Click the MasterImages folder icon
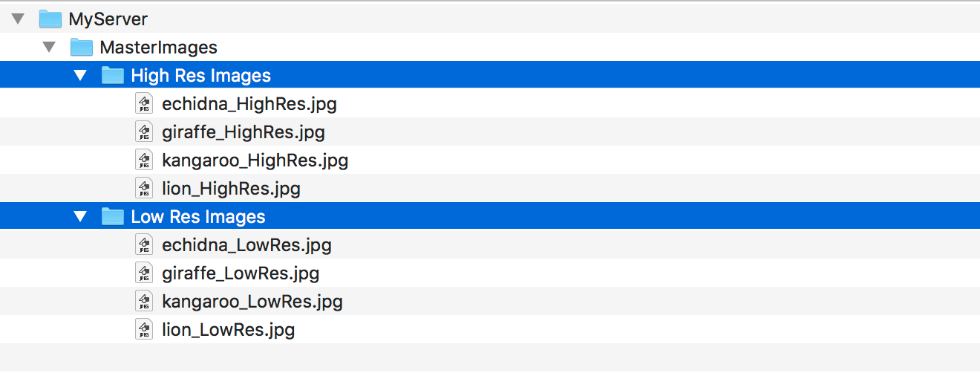Viewport: 980px width, 373px height. [81, 47]
